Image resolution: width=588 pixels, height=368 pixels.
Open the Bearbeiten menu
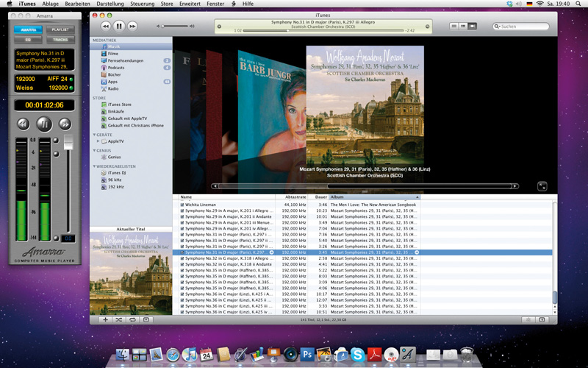tap(77, 4)
